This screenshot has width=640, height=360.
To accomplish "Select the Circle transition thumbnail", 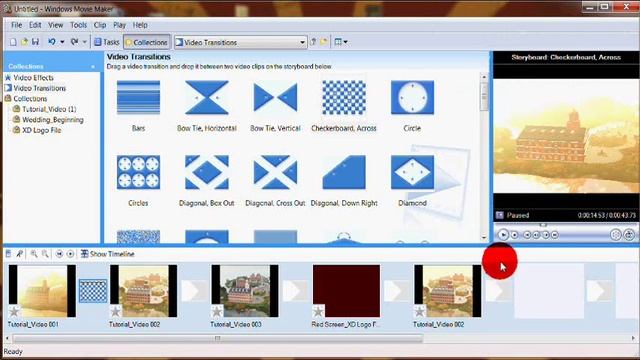I will (x=412, y=98).
